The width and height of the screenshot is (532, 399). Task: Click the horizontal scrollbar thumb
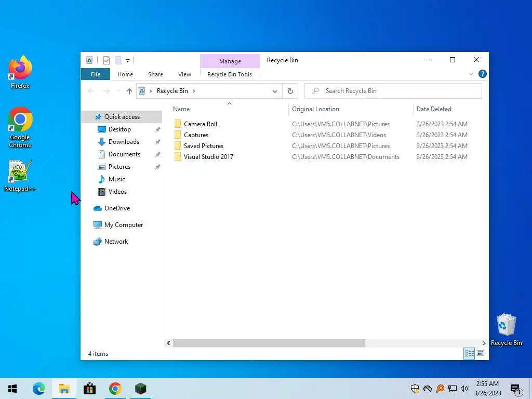pyautogui.click(x=269, y=343)
